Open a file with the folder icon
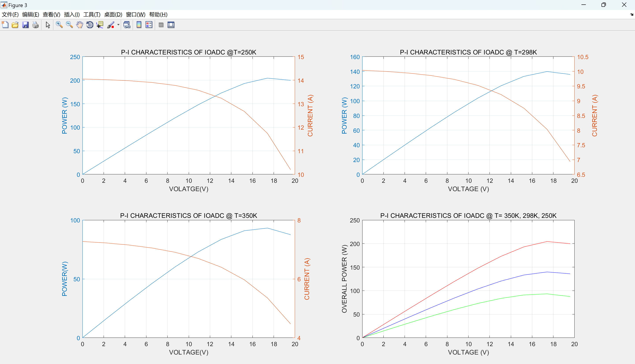 click(x=15, y=25)
